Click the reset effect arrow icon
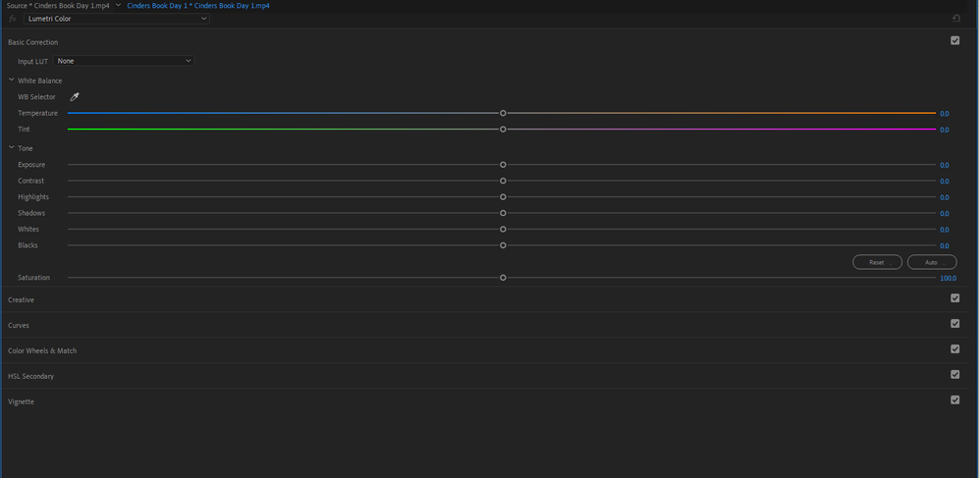980x478 pixels. 955,19
